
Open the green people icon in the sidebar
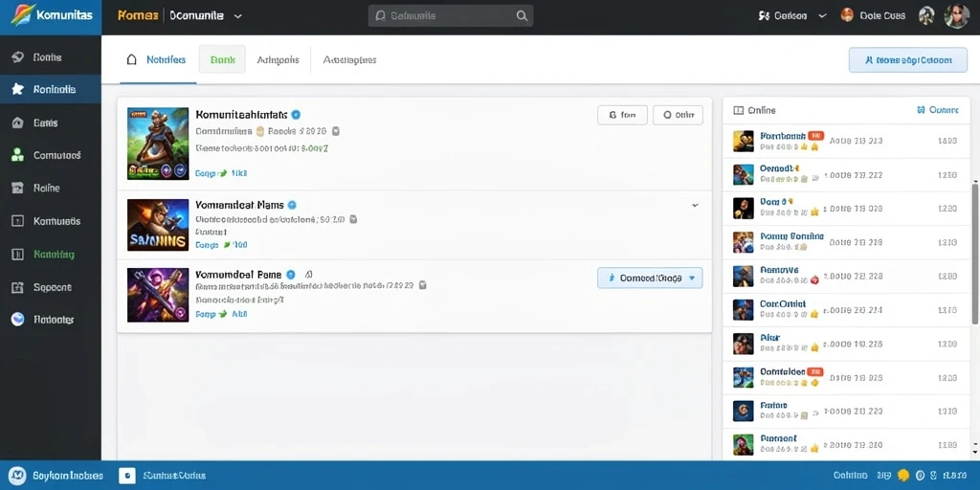tap(17, 155)
